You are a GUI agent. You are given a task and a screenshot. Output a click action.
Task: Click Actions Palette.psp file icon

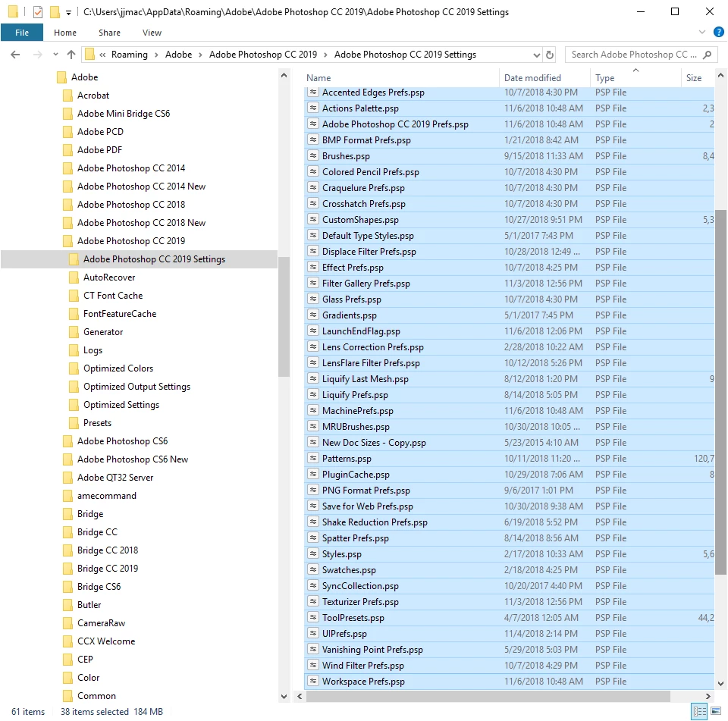[x=313, y=108]
